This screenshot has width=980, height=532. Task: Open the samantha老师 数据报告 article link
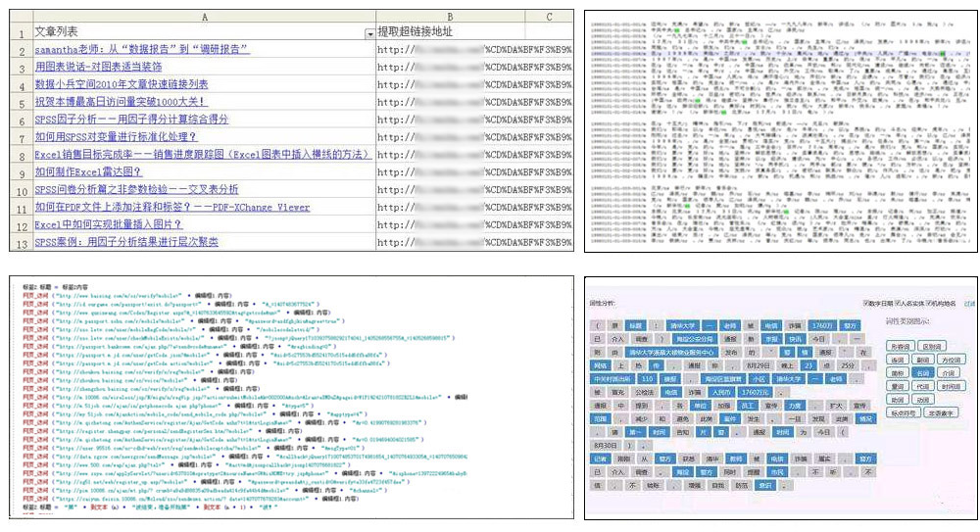point(142,49)
